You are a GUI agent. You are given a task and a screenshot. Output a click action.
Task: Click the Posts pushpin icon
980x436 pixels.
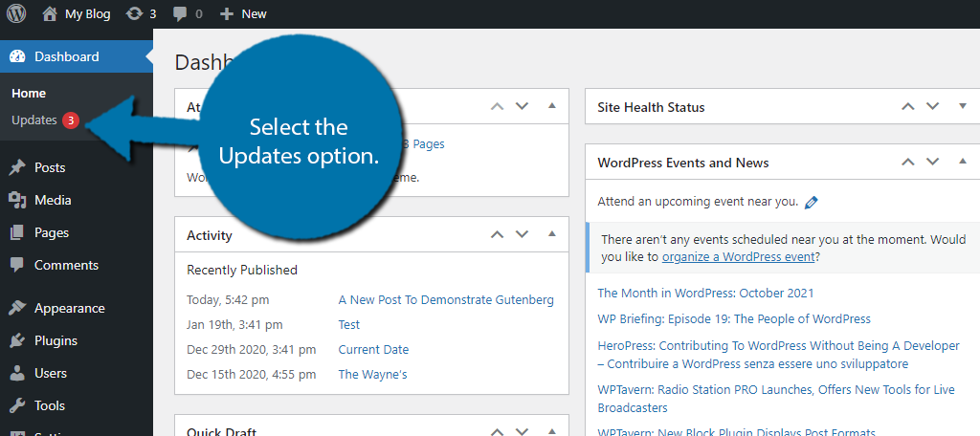17,167
